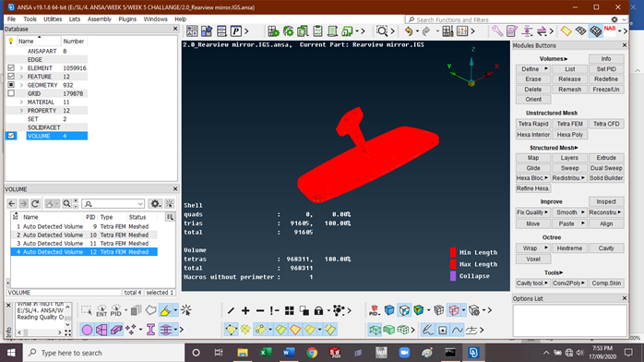
Task: Toggle the GRID row checkbox
Action: 11,93
